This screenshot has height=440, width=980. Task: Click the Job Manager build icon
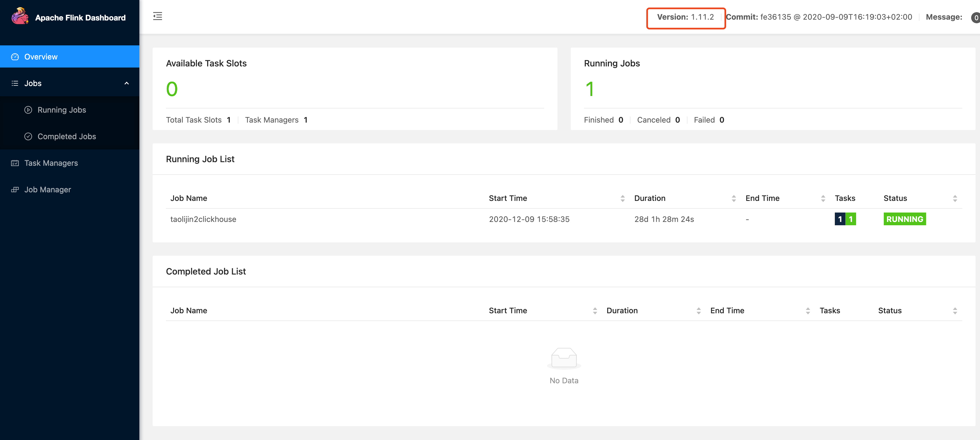[15, 190]
